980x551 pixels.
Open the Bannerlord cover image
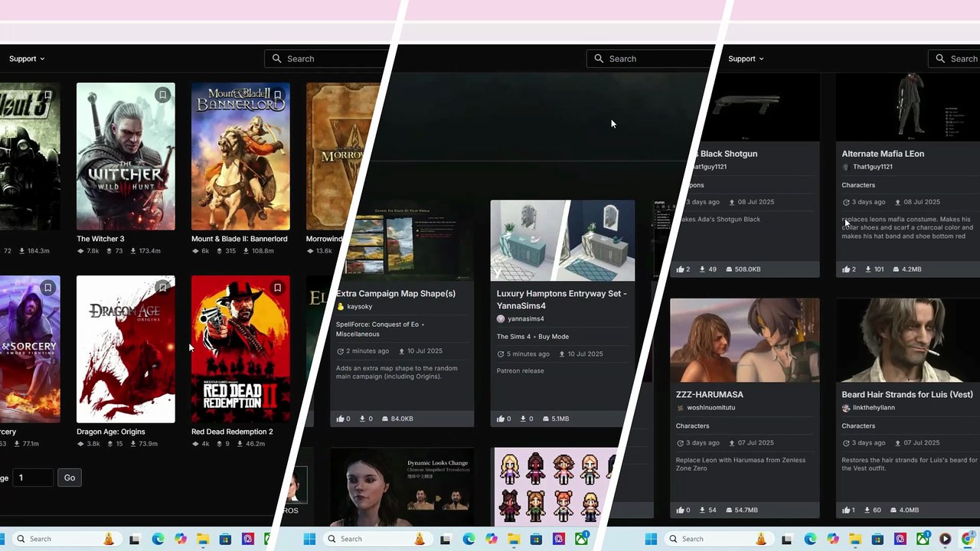click(240, 156)
